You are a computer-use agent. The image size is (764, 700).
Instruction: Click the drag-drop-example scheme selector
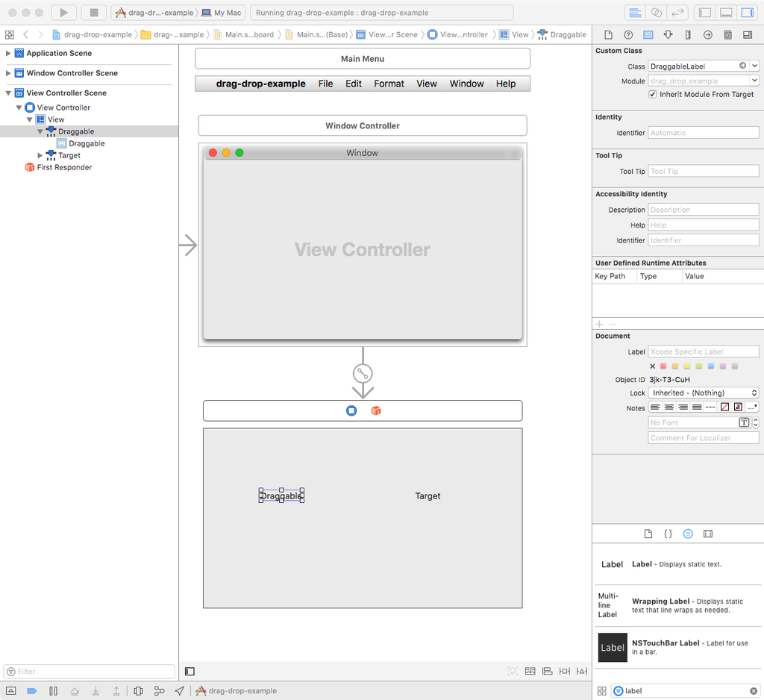pyautogui.click(x=155, y=13)
